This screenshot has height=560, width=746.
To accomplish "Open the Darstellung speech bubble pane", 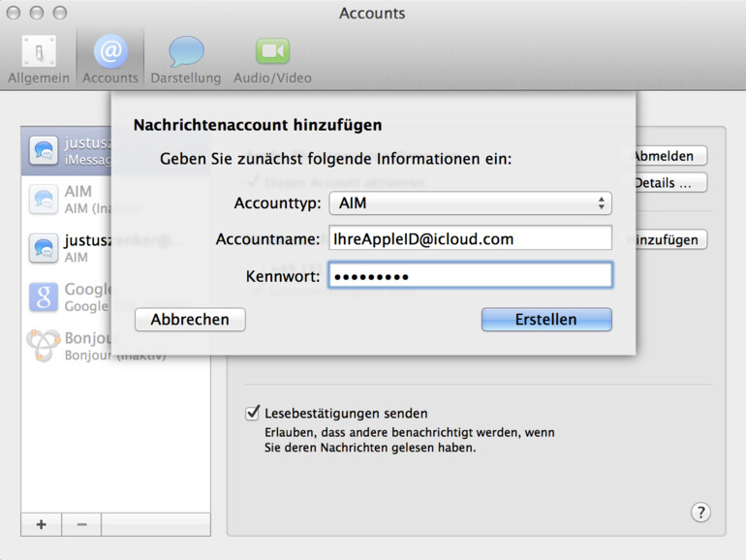I will tap(186, 59).
